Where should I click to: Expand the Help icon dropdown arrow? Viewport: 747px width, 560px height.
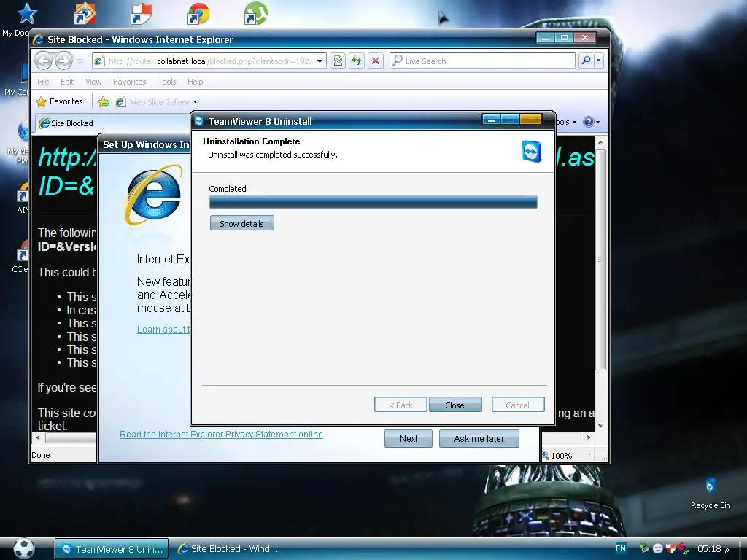[597, 122]
